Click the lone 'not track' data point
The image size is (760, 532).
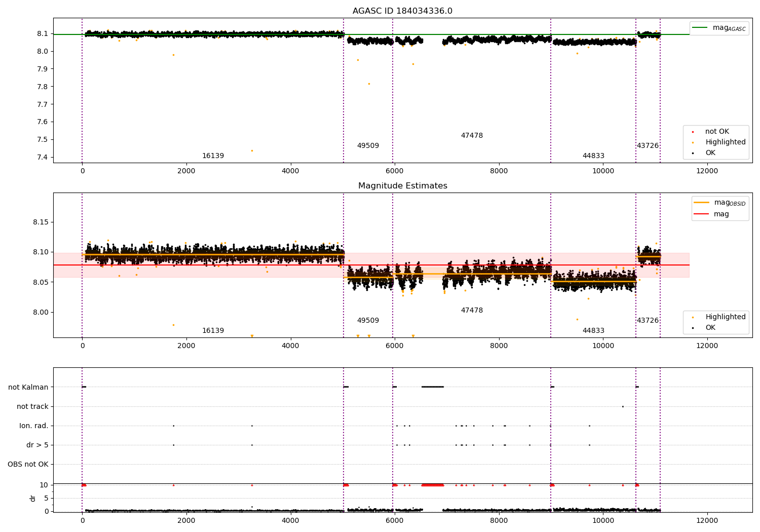coord(623,406)
